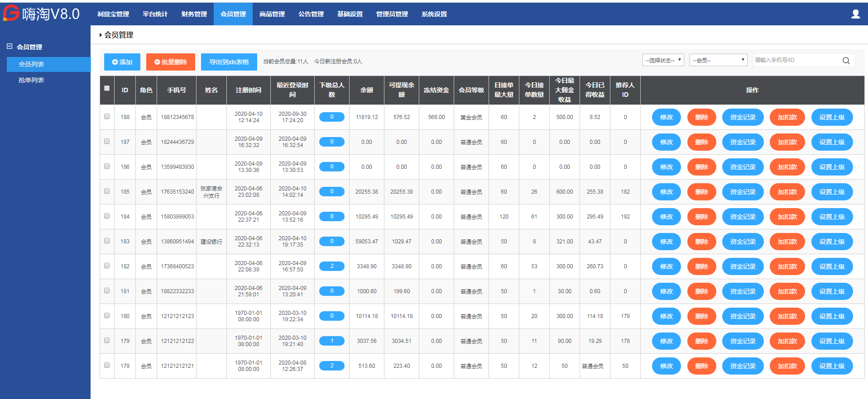
Task: Click 资金记录 for member ID 185
Action: (x=743, y=192)
